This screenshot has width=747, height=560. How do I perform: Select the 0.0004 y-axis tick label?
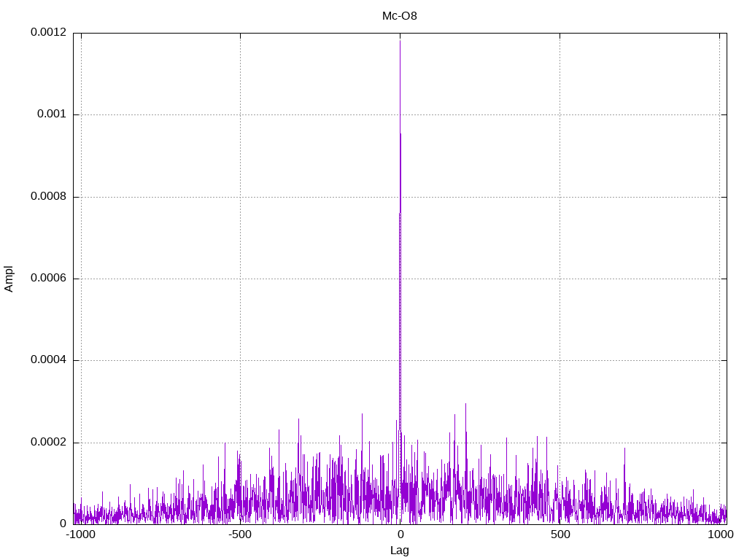(48, 361)
